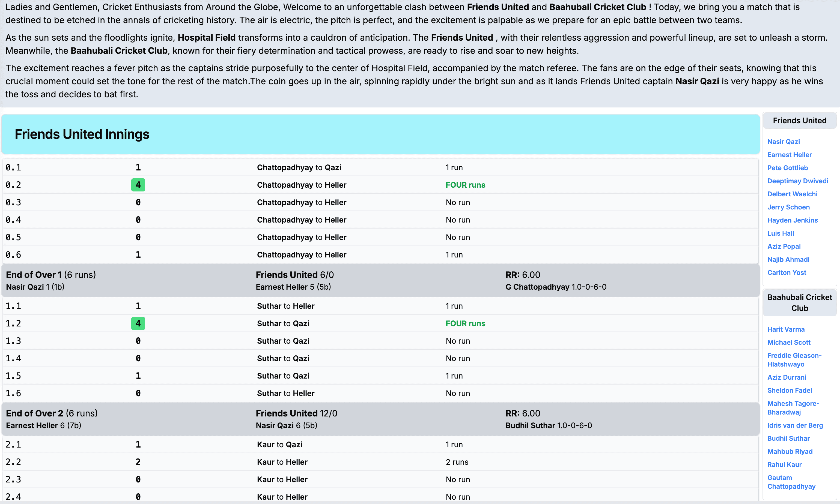Select Nasir Qazi from Friends United roster
Viewport: 840px width, 504px height.
click(x=783, y=141)
